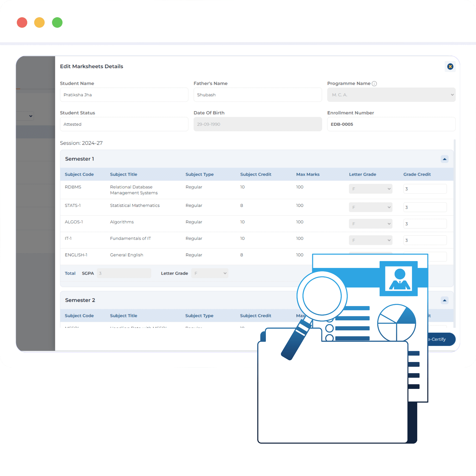Close the Edit Marksheets Details dialog
476x476 pixels.
click(450, 67)
